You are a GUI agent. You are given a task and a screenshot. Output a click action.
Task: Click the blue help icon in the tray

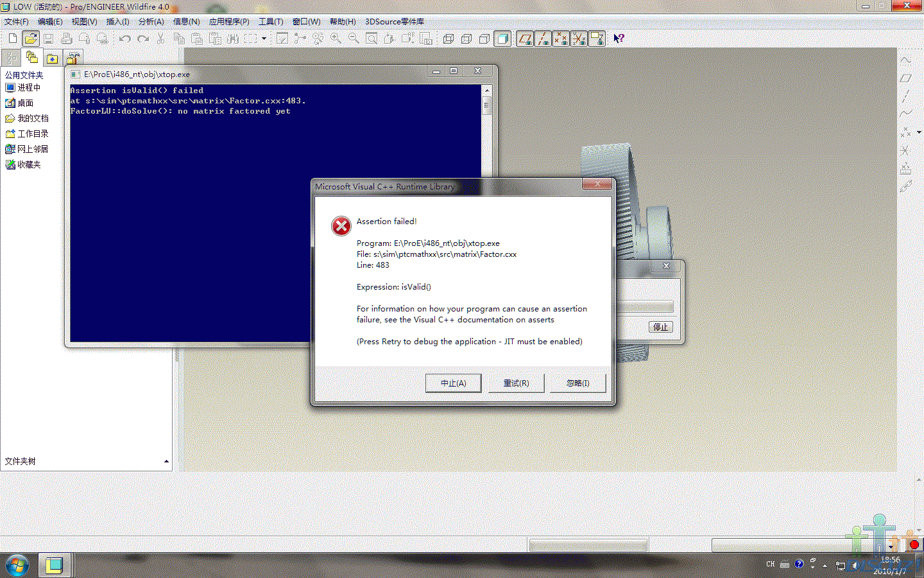799,565
